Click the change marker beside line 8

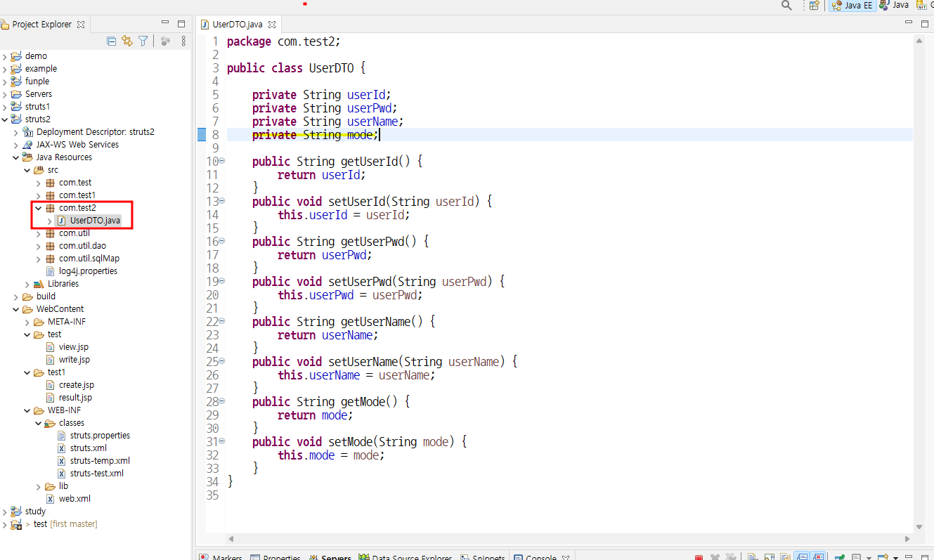[202, 135]
